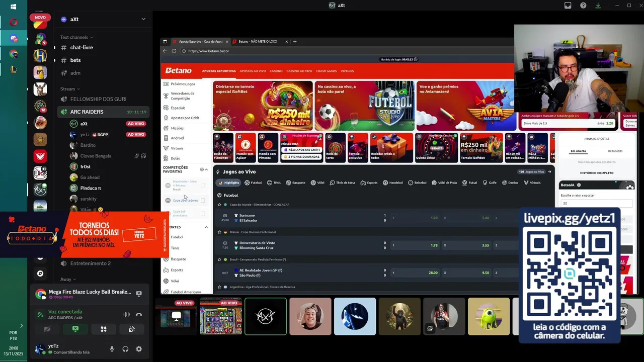This screenshot has width=644, height=362.
Task: Open Próximos jogos in Betano sidebar
Action: [x=183, y=84]
